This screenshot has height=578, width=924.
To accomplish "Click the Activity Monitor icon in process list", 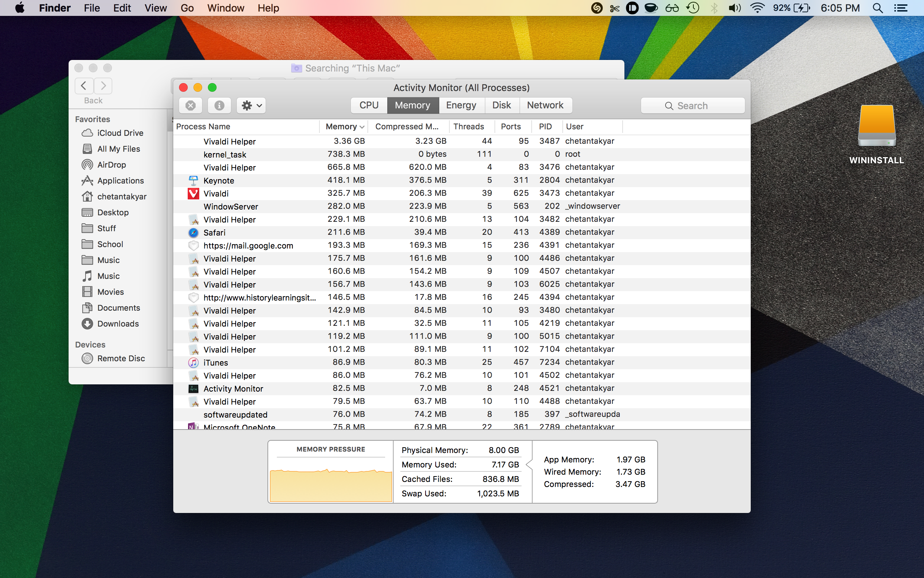I will coord(193,388).
